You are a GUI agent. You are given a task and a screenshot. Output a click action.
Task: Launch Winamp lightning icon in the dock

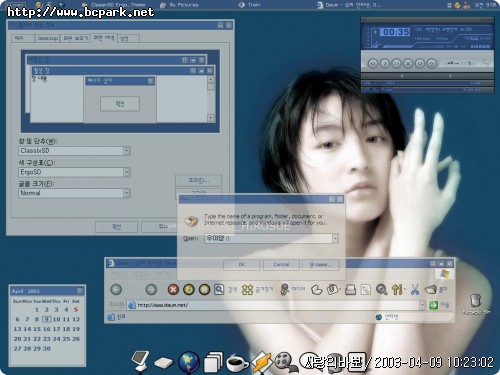coord(261,362)
